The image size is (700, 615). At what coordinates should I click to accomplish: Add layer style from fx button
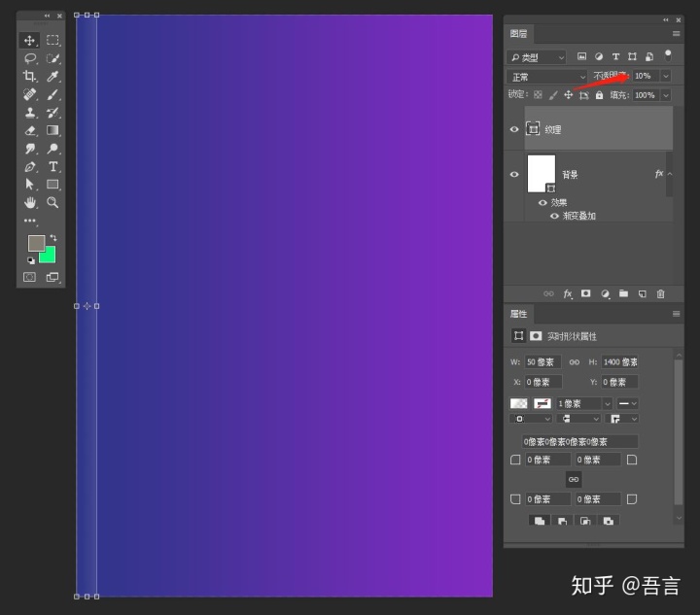(568, 293)
